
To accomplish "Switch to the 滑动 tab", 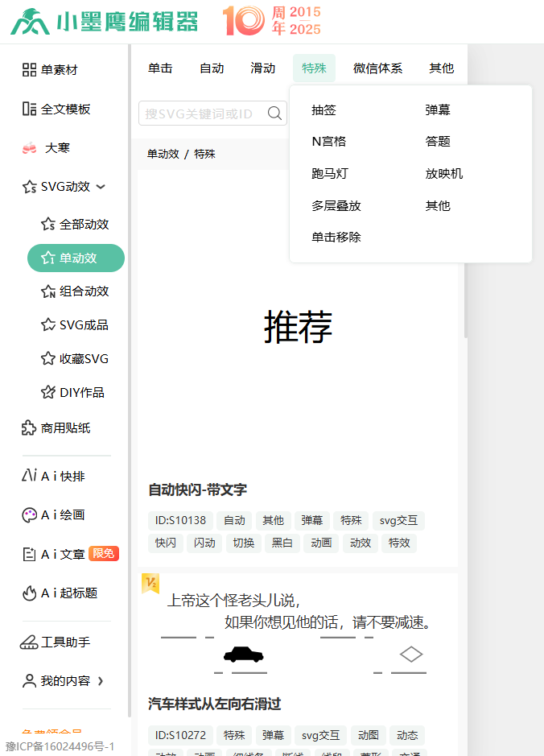I will pos(262,68).
